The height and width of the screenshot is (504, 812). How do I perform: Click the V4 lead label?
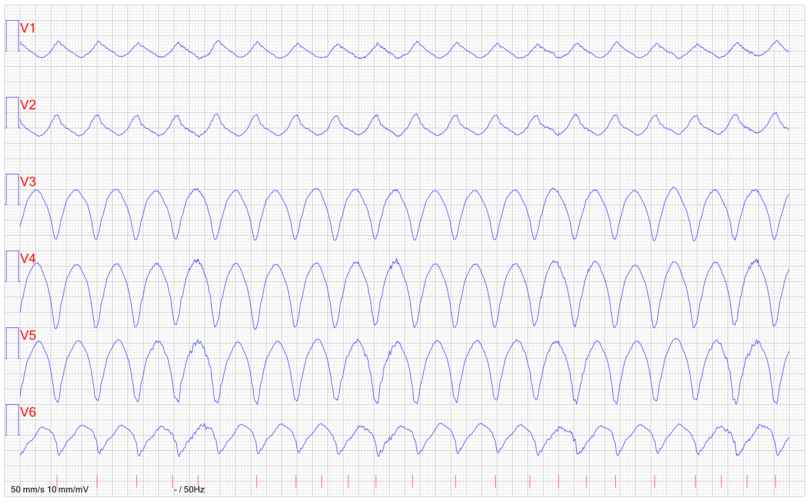(x=28, y=258)
